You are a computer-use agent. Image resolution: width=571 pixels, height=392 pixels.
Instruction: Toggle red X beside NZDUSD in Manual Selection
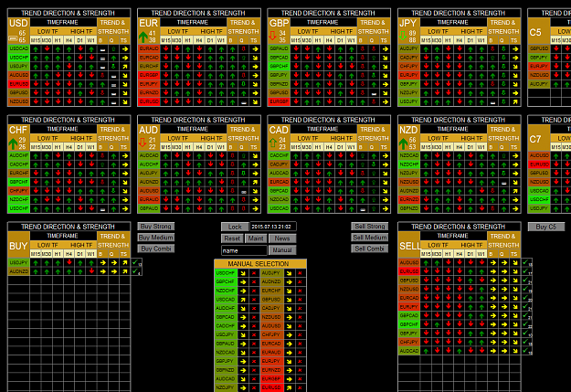[300, 317]
